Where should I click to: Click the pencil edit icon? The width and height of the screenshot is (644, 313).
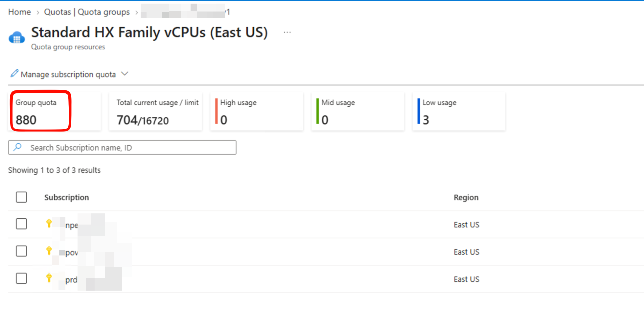point(14,73)
